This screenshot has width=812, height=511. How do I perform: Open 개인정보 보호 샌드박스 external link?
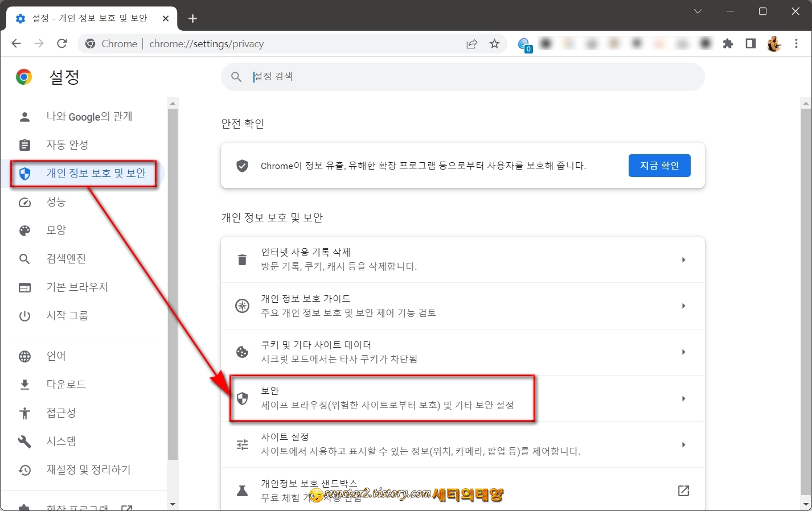(683, 491)
